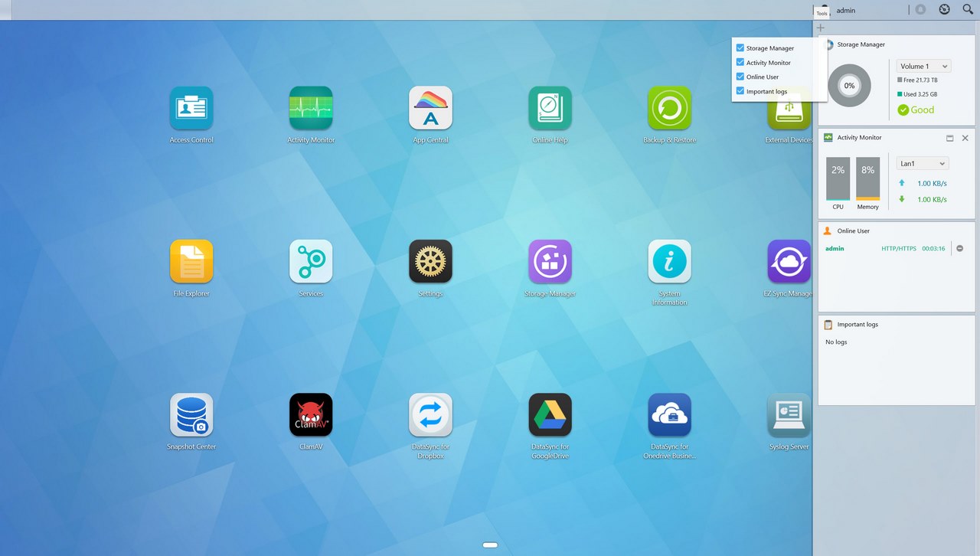Launch Backup & Restore
980x556 pixels.
click(669, 108)
